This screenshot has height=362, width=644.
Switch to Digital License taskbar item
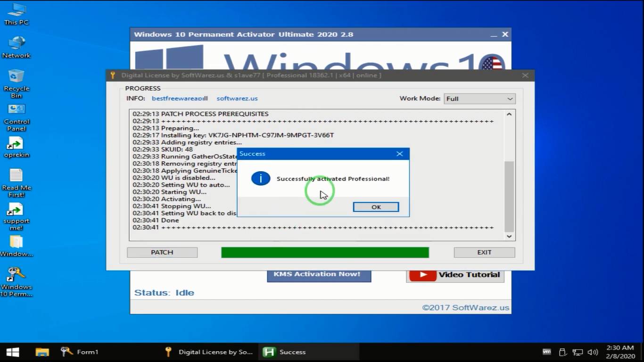(x=209, y=352)
